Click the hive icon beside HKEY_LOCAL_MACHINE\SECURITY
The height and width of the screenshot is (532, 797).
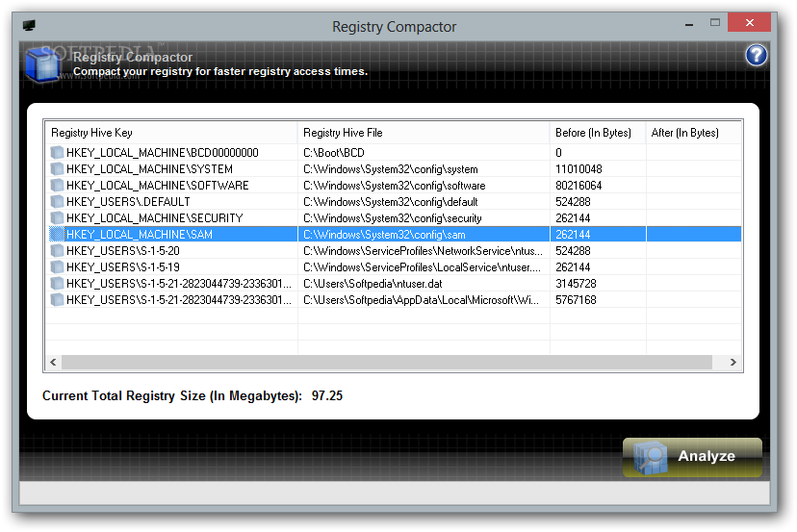57,218
